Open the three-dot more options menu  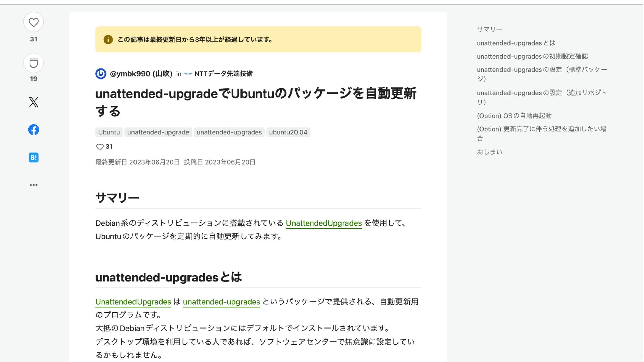[34, 185]
